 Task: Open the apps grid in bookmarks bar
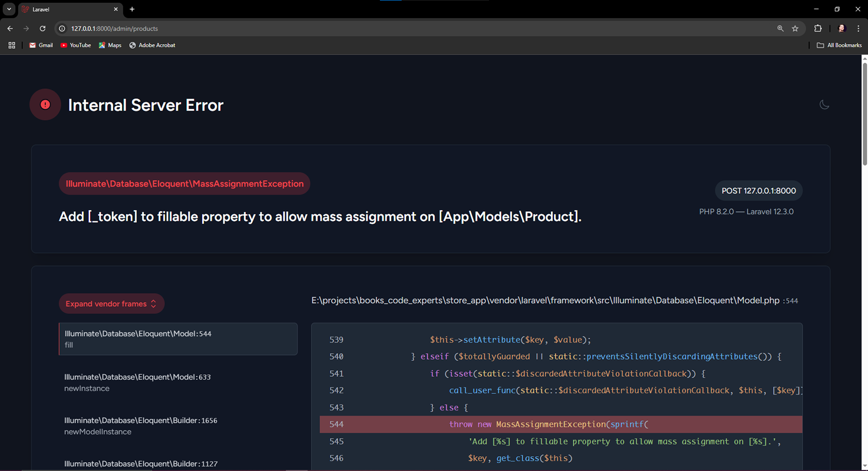(x=12, y=45)
